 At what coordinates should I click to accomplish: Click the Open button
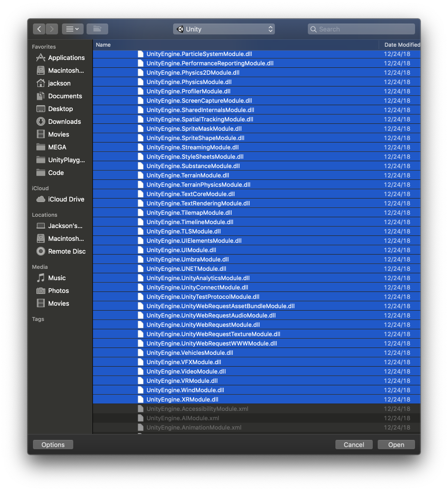pos(396,445)
